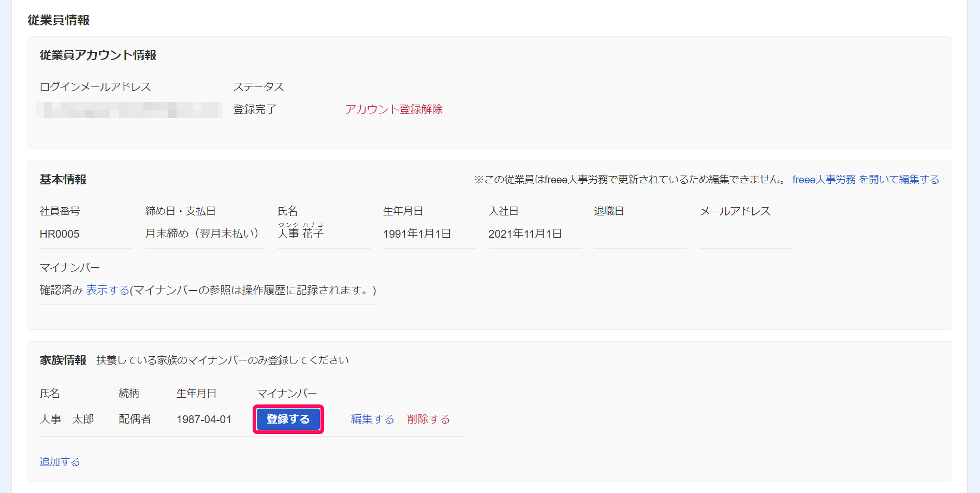Click the 従業員アカウント情報 section heading
The image size is (980, 493).
click(98, 55)
